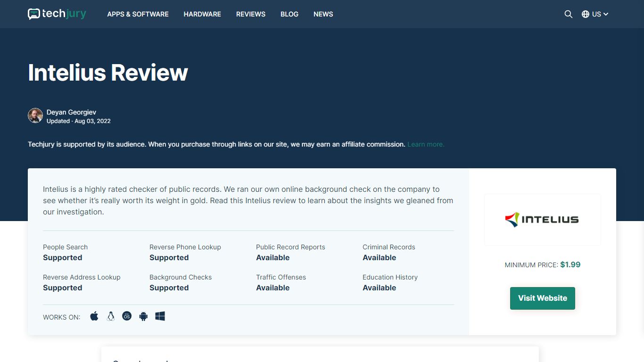This screenshot has height=362, width=644.
Task: Open the Blog menu item
Action: pos(289,14)
